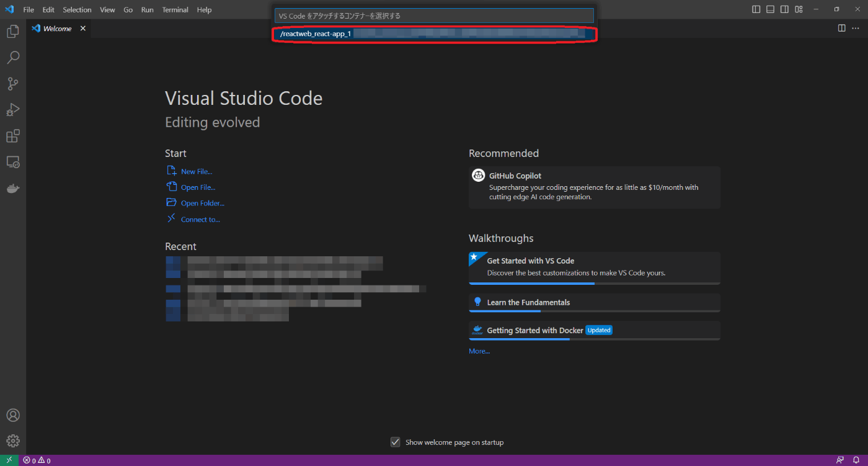Open the Terminal menu
This screenshot has width=868, height=466.
(x=175, y=9)
